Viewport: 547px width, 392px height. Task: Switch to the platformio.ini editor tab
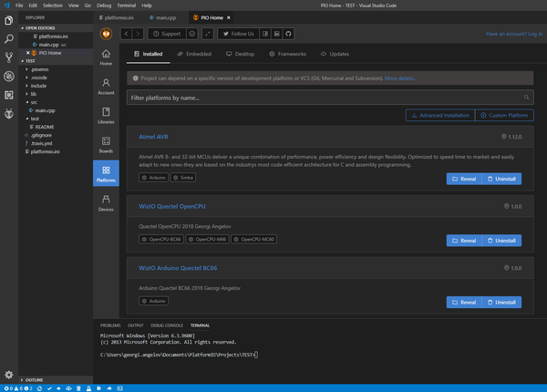pos(117,17)
